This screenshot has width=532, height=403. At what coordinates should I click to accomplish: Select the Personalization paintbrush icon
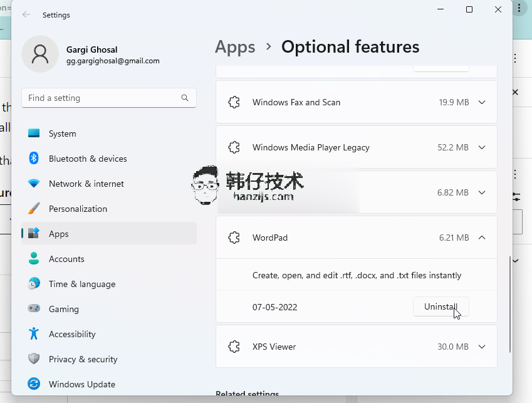pyautogui.click(x=34, y=208)
